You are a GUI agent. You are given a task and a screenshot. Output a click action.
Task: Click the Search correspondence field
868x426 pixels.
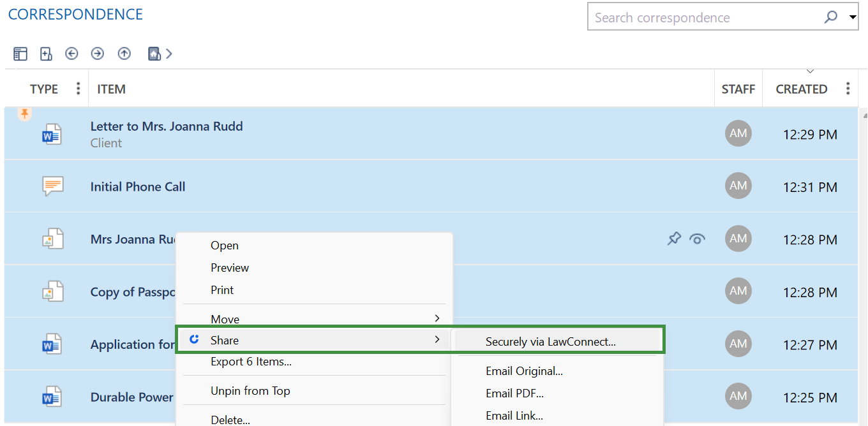point(702,18)
